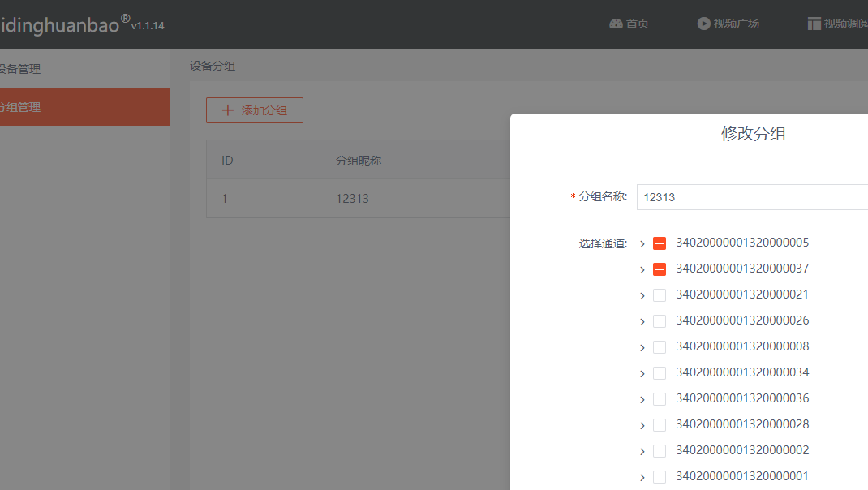Image resolution: width=868 pixels, height=490 pixels.
Task: Click the 首页 dashboard icon
Action: click(617, 24)
